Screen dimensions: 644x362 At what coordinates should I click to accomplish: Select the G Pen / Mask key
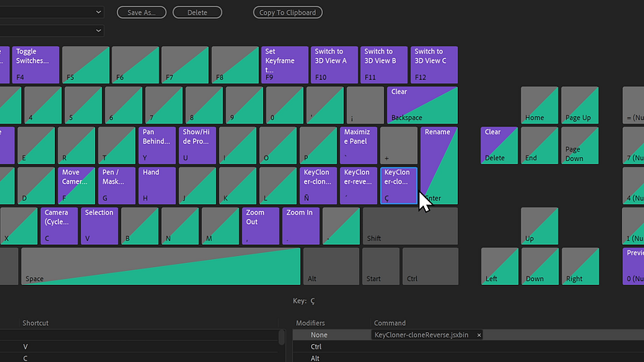[x=117, y=185]
